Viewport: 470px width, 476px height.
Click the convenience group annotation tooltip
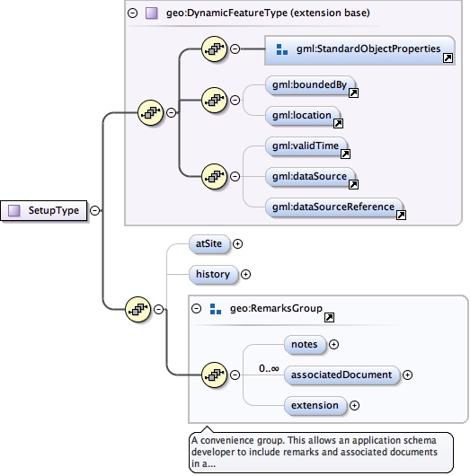point(321,453)
